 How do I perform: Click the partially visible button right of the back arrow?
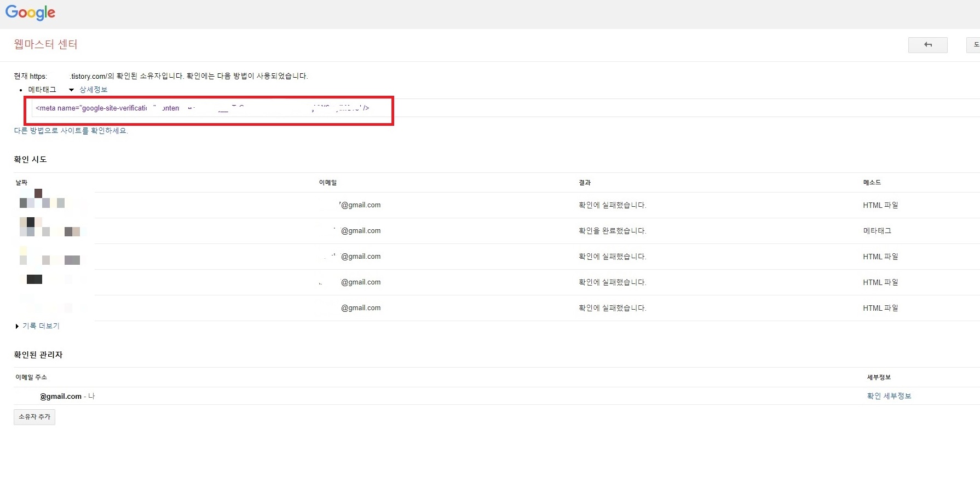tap(973, 45)
